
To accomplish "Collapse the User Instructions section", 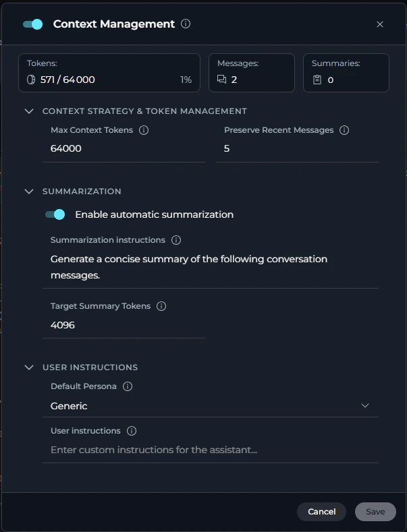I will 29,367.
